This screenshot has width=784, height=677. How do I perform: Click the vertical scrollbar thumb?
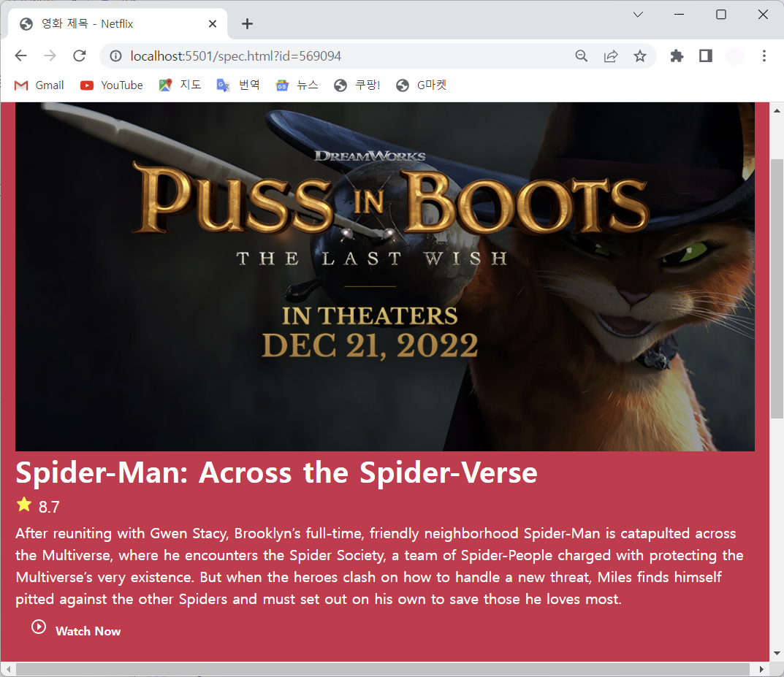[777, 288]
